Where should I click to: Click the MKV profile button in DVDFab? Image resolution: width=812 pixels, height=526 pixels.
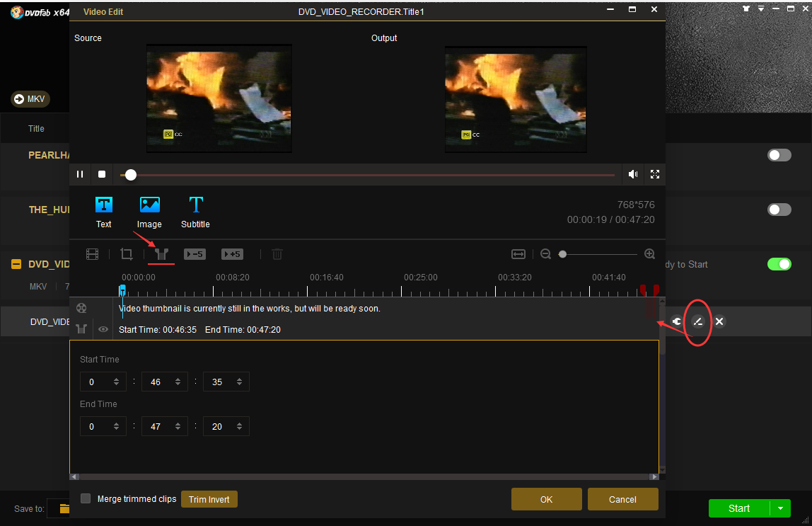[30, 99]
